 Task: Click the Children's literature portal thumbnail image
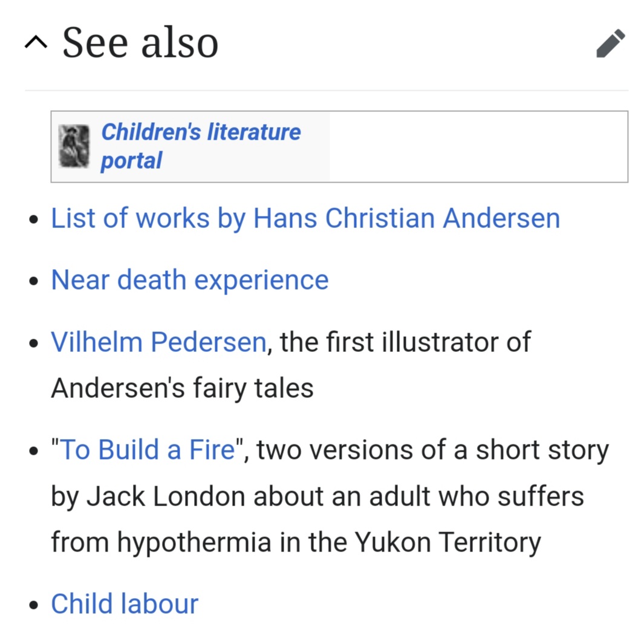(74, 146)
